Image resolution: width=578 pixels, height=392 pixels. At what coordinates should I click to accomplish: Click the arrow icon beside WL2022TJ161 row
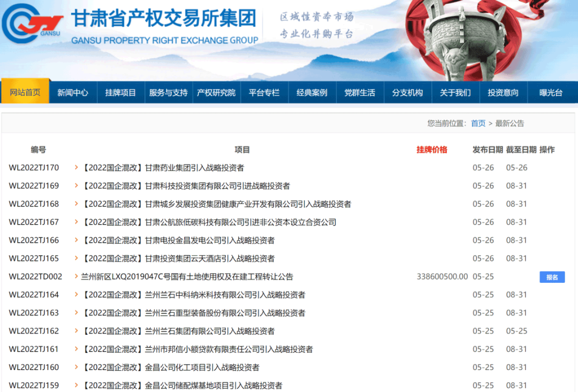point(77,349)
